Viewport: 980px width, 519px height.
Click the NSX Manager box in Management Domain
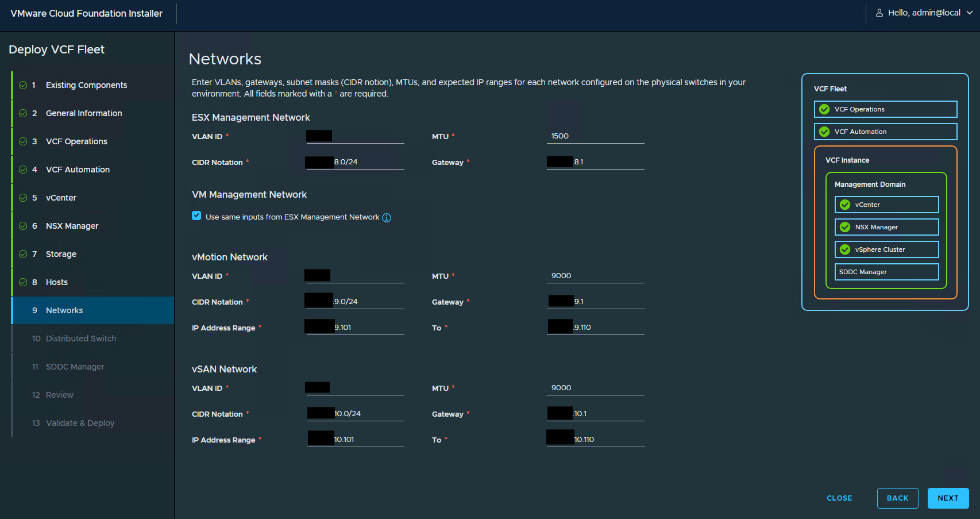[886, 227]
